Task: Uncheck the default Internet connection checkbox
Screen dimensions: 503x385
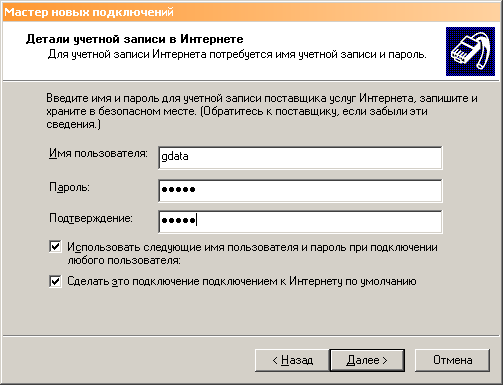Action: 55,281
